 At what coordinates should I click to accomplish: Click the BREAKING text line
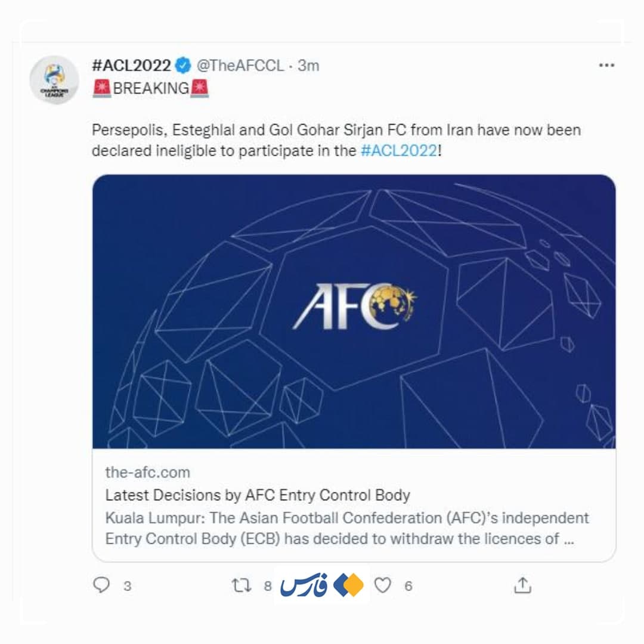click(x=151, y=88)
